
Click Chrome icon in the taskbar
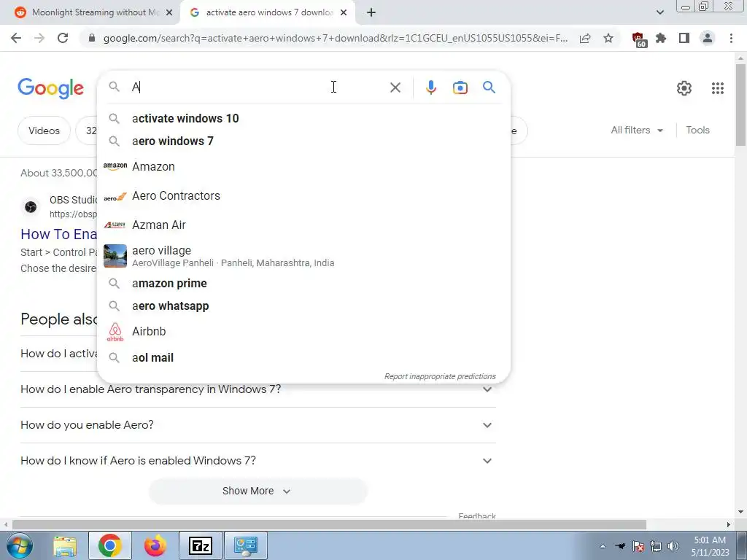[110, 545]
